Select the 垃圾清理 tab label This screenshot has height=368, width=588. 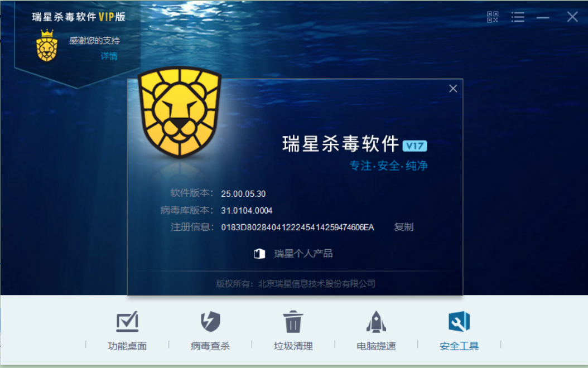point(293,346)
